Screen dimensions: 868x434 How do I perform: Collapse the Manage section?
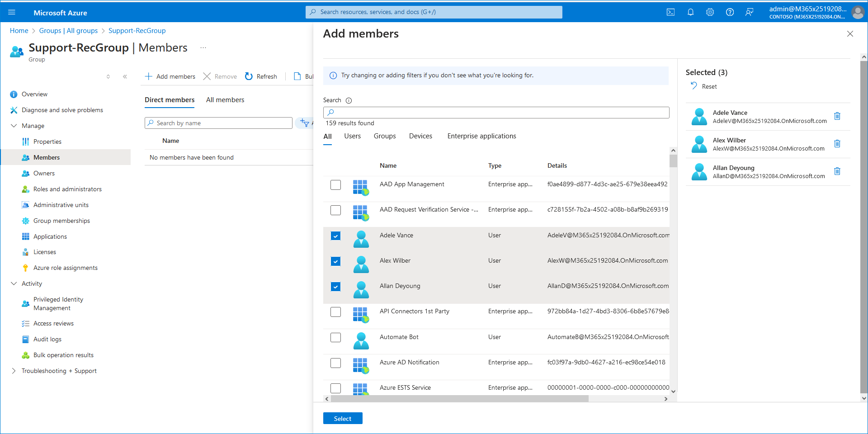pyautogui.click(x=14, y=126)
